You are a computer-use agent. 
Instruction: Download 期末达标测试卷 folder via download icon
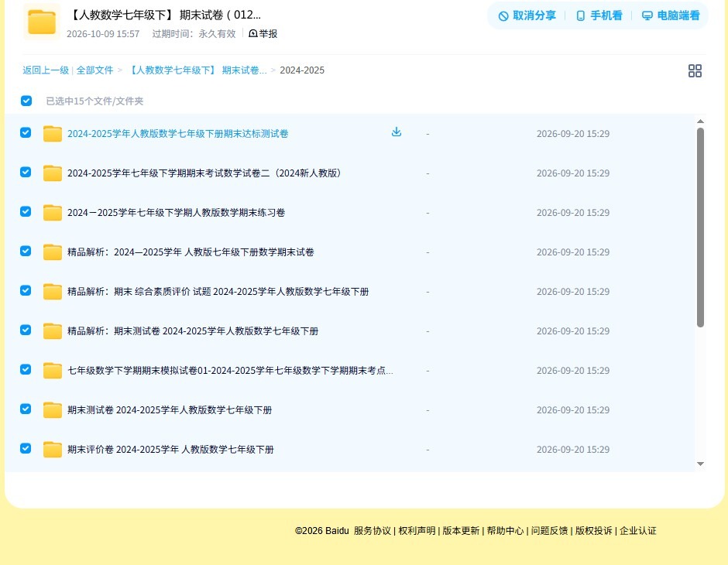(396, 132)
